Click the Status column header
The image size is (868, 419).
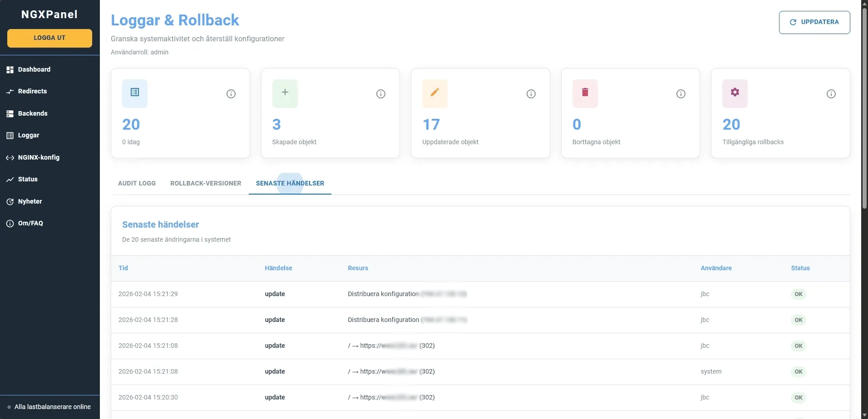(x=800, y=268)
